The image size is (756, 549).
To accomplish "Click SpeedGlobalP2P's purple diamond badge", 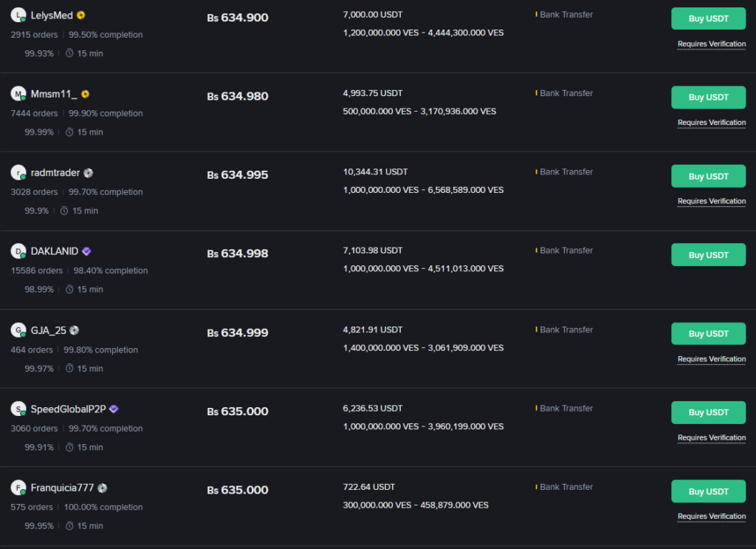I will click(114, 409).
